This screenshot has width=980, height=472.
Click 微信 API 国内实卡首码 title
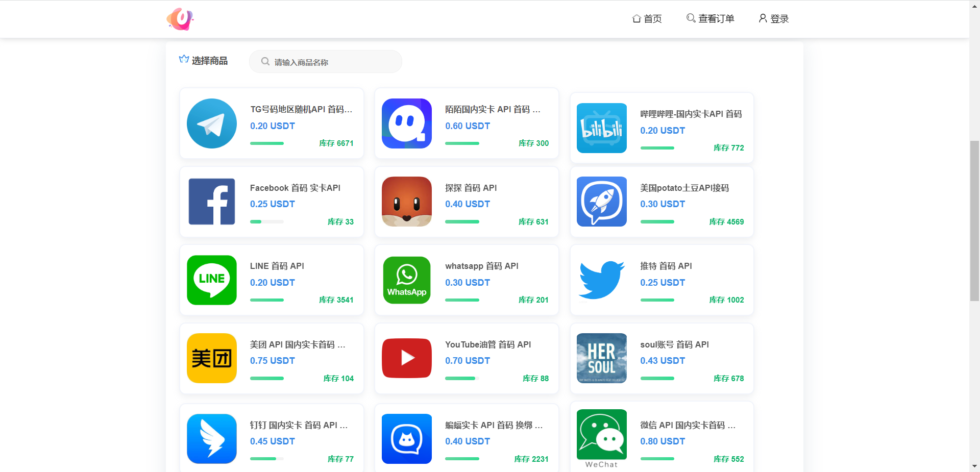pyautogui.click(x=688, y=425)
